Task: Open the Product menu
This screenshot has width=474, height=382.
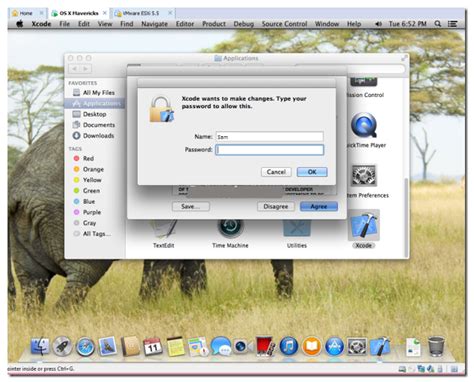Action: click(x=214, y=24)
